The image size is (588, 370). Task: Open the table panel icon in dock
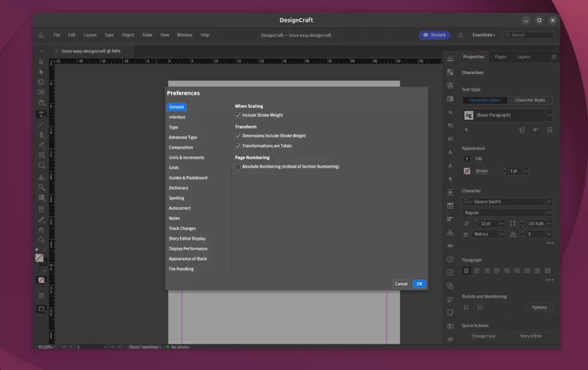pyautogui.click(x=450, y=205)
